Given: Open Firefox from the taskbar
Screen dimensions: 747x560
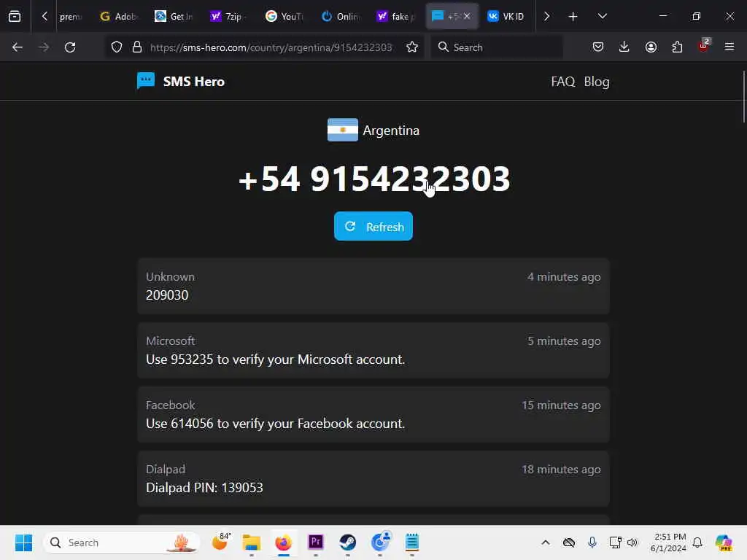Looking at the screenshot, I should [284, 542].
